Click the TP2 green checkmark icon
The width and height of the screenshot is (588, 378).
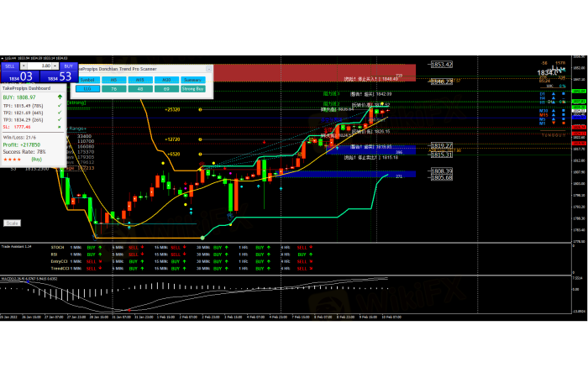pos(60,113)
